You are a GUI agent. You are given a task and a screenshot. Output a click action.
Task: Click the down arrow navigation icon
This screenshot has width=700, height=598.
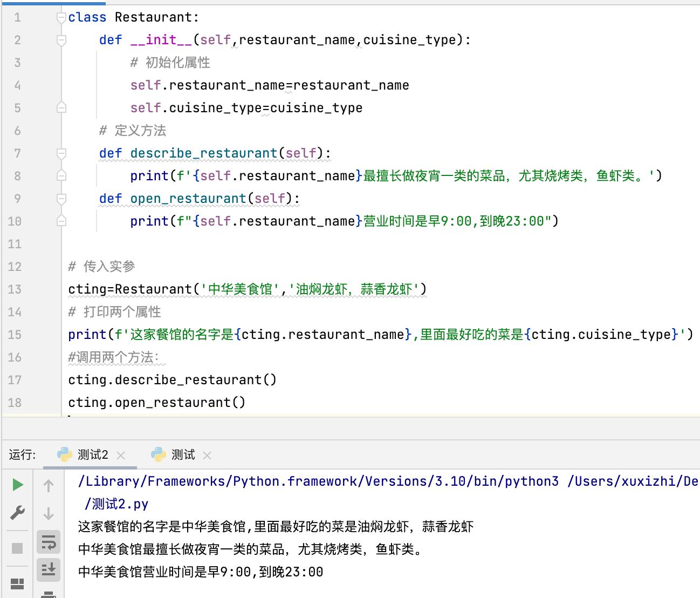point(49,514)
